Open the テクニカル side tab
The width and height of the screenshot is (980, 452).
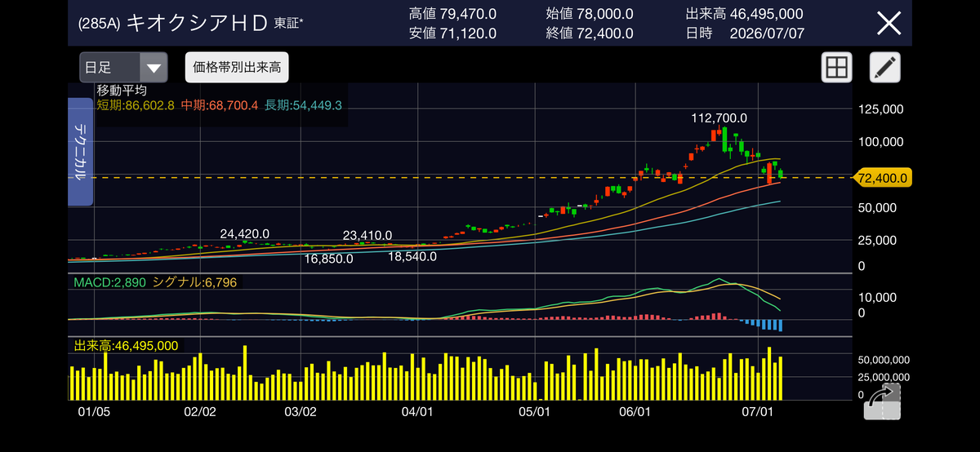coord(81,152)
